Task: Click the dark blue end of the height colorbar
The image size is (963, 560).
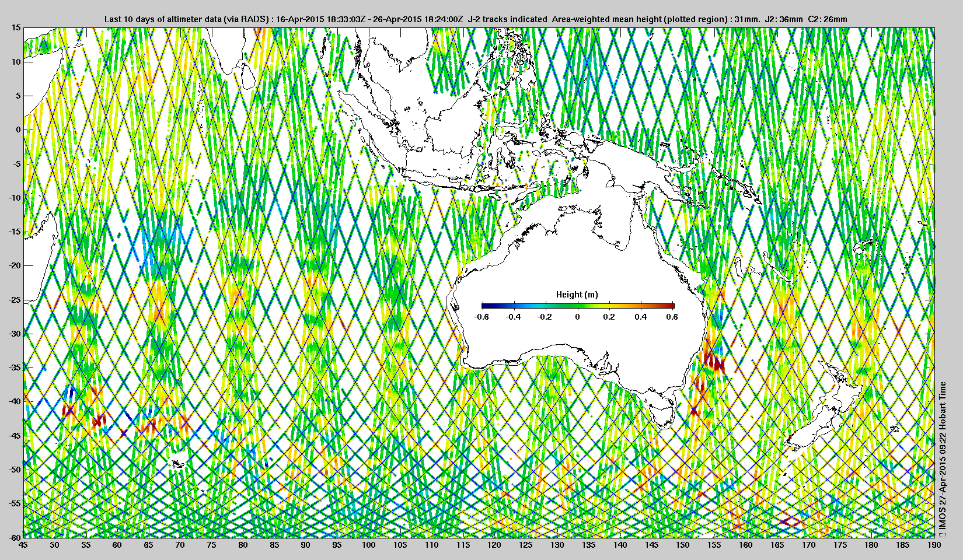Action: tap(485, 305)
